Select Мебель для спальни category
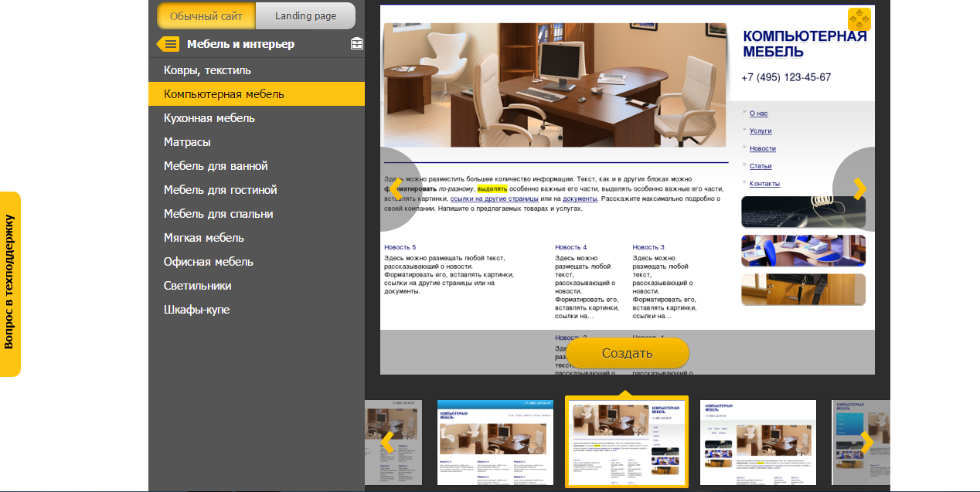 [x=257, y=214]
